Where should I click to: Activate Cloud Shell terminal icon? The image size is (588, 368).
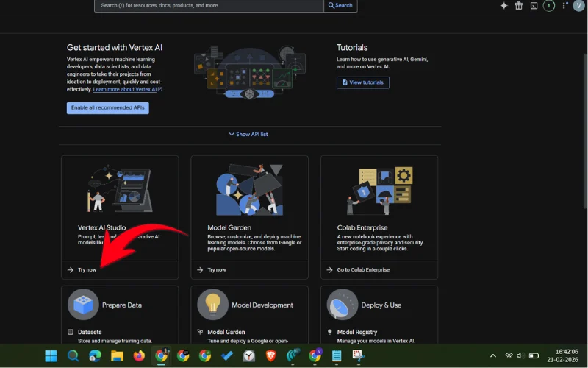pos(534,6)
